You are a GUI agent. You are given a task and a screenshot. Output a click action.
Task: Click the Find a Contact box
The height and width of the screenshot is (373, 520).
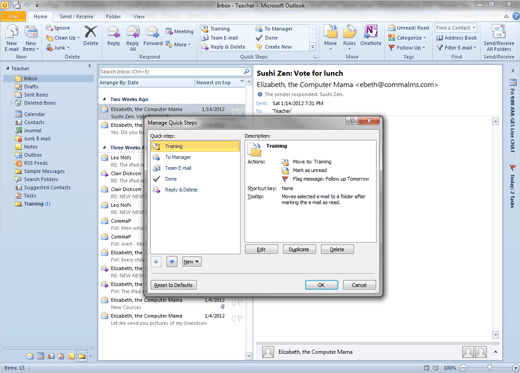(x=456, y=28)
